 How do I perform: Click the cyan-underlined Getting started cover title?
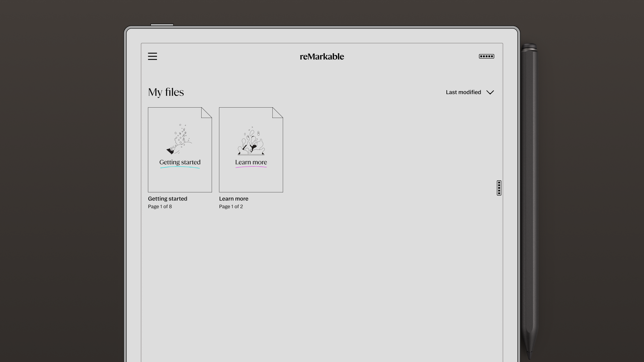[180, 162]
